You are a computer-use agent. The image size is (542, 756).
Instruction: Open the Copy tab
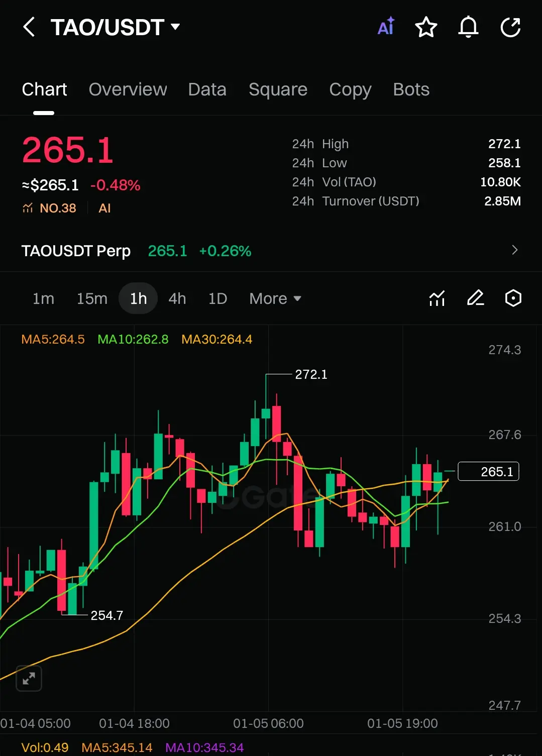tap(350, 89)
